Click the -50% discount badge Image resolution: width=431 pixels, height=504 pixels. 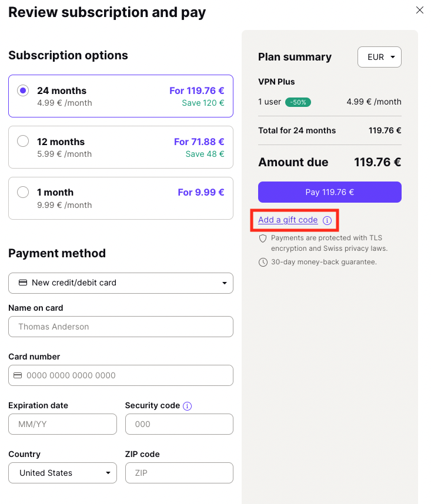[x=298, y=102]
